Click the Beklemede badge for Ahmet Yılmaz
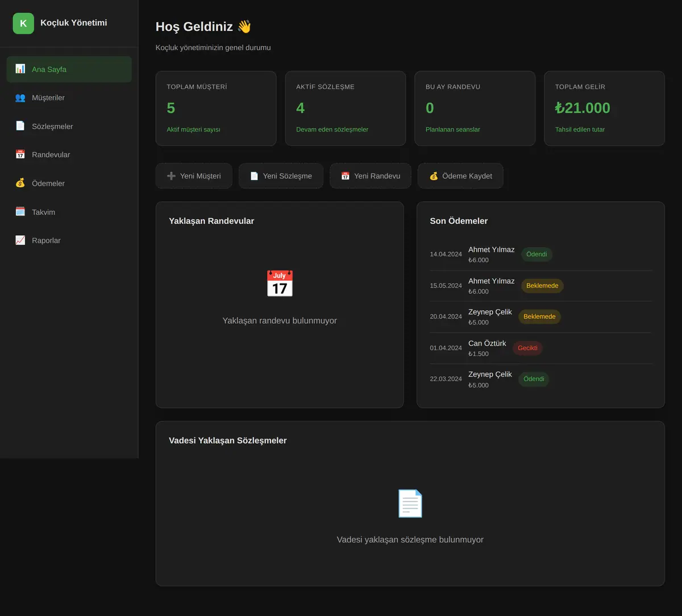Viewport: 682px width, 616px height. pos(542,286)
